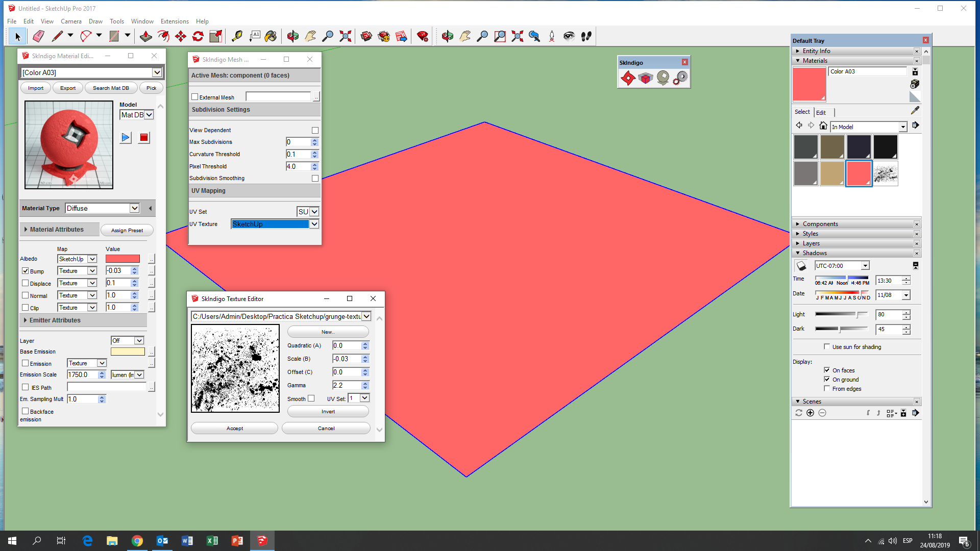Screen dimensions: 980x551
Task: Select the Rotate tool icon
Action: pyautogui.click(x=198, y=36)
